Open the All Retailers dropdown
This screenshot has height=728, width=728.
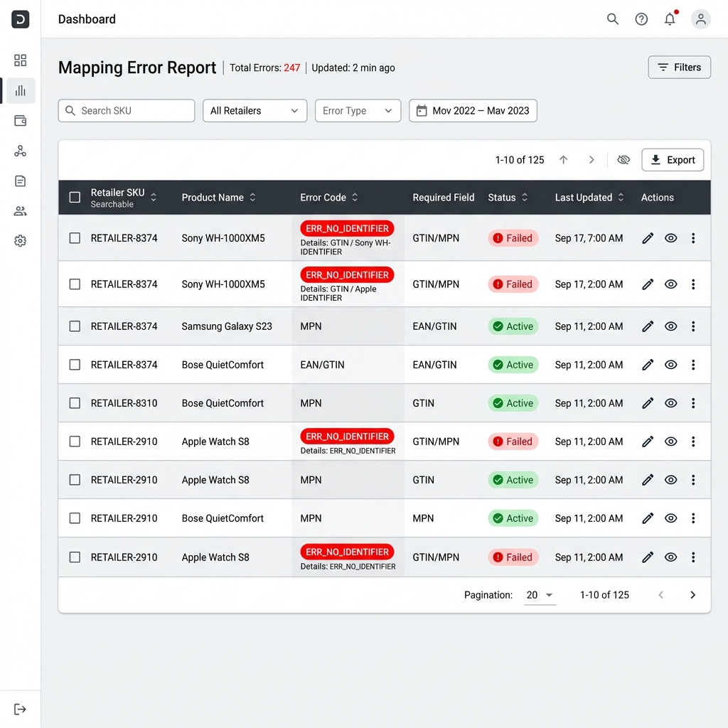255,110
